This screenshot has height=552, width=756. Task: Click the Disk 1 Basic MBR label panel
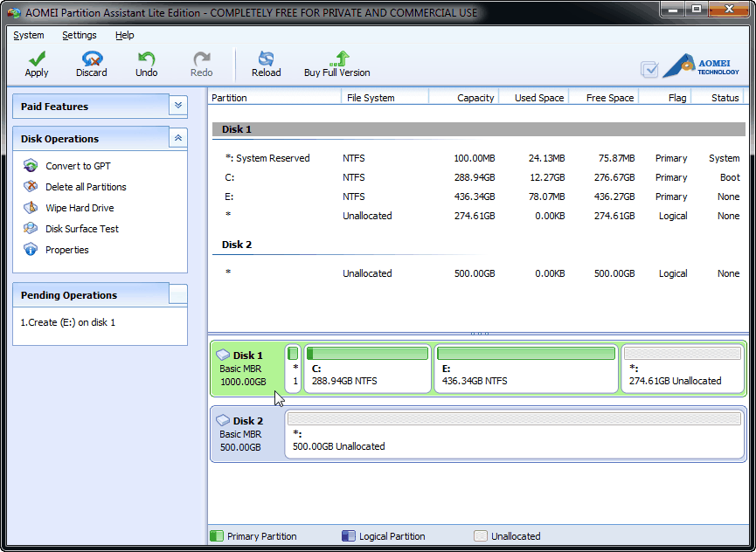coord(247,369)
